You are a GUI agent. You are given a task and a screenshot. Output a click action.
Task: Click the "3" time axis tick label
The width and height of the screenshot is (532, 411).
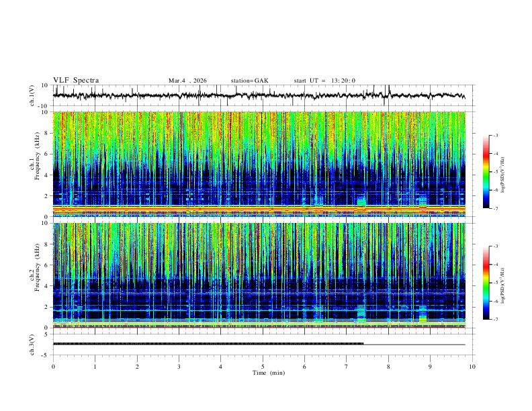click(179, 367)
